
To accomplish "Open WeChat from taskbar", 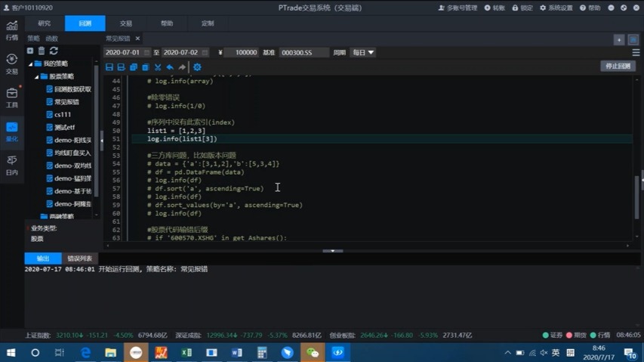I will pos(313,352).
